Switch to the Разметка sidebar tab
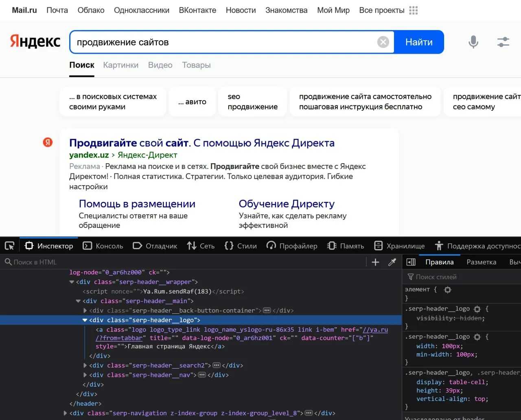Viewport: 521px width, 420px height. coord(482,262)
